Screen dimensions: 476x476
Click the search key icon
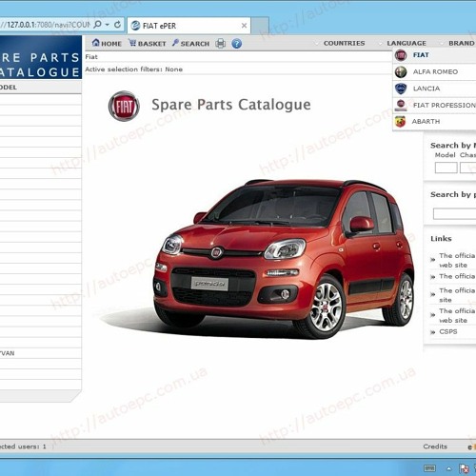pyautogui.click(x=175, y=43)
